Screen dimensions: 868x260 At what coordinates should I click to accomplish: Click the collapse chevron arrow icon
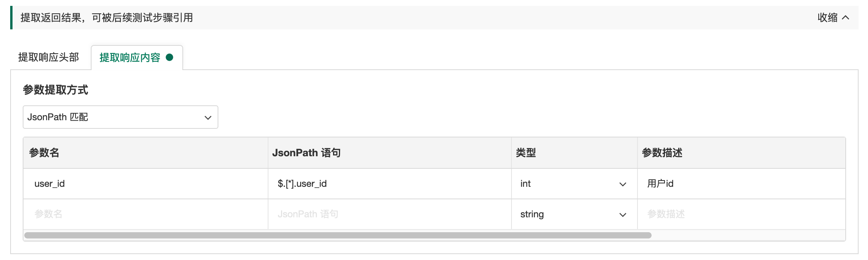(845, 18)
